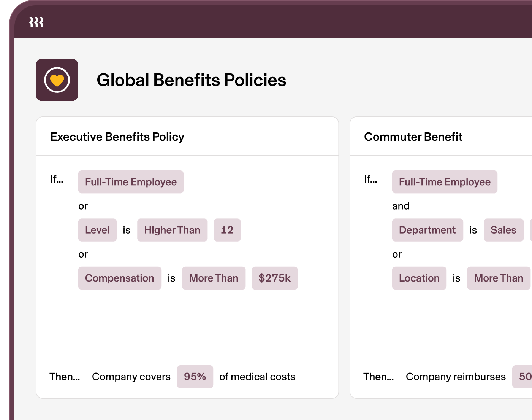The image size is (532, 420).
Task: Select Full-Time Employee chip in Commuter Benefit
Action: tap(445, 182)
